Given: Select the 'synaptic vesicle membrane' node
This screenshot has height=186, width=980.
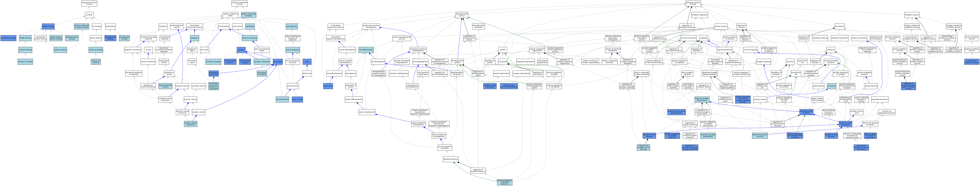Looking at the screenshot, I should 191,124.
